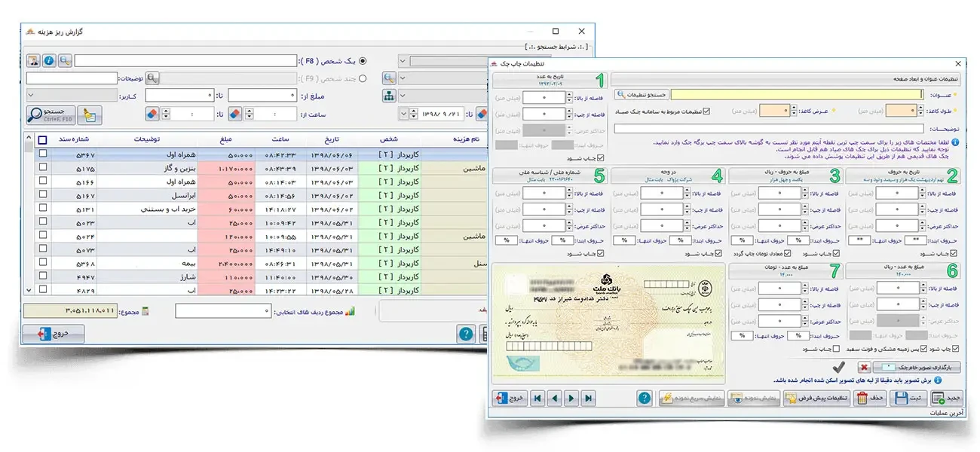Click the organization hierarchy tree icon

(389, 96)
